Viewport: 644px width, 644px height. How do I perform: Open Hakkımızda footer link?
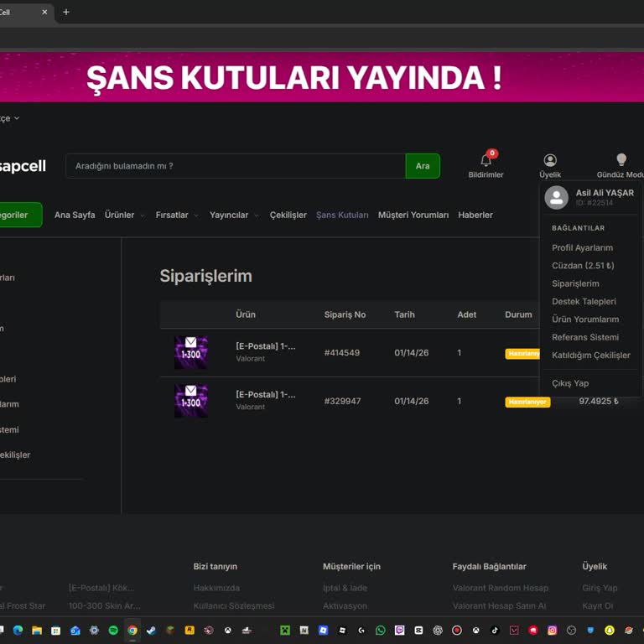coord(216,588)
